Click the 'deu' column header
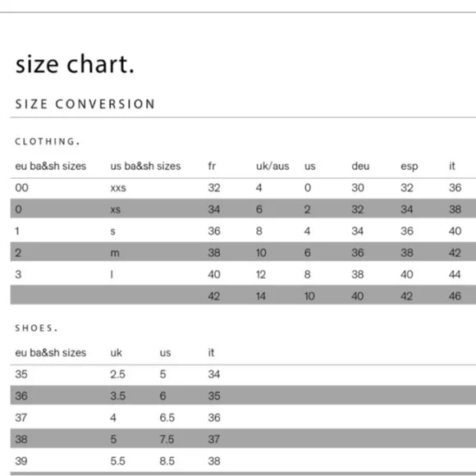This screenshot has height=476, width=476. (x=360, y=166)
